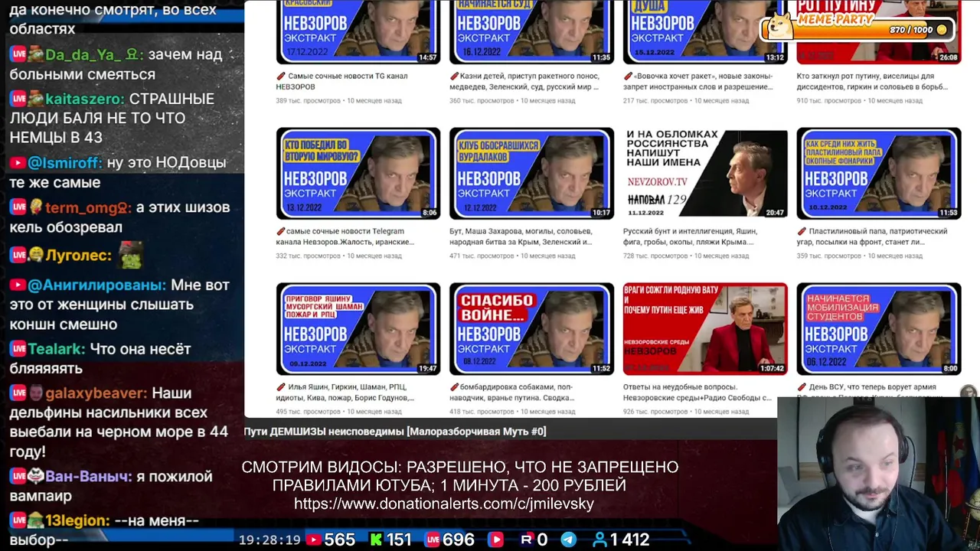The width and height of the screenshot is (980, 551).
Task: Click '926 тыс. просмотров' metadata text
Action: [x=655, y=412]
